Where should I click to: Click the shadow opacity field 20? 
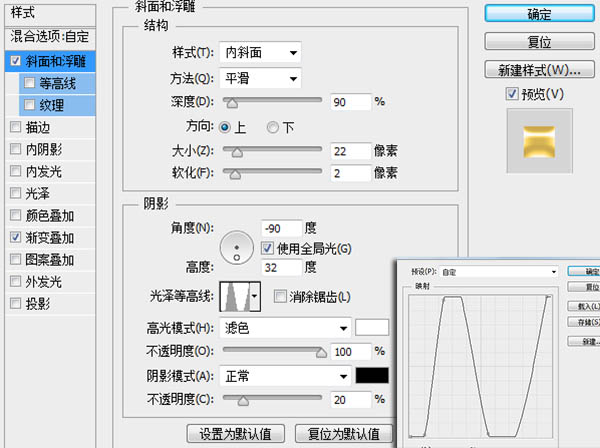(351, 400)
